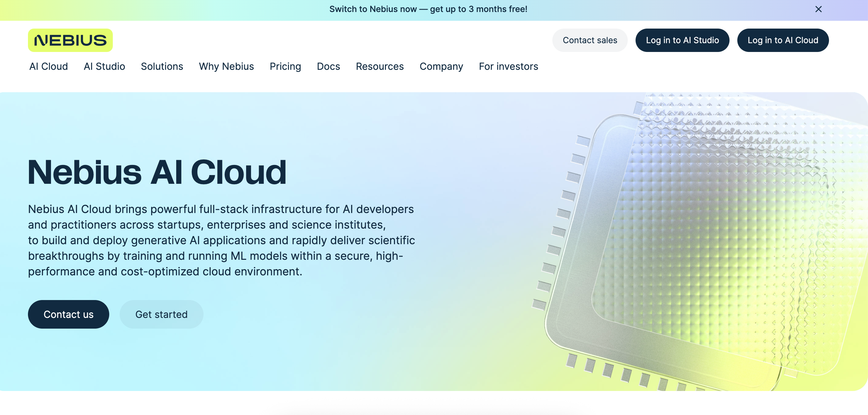The width and height of the screenshot is (868, 415).
Task: Open the AI Studio menu
Action: [104, 66]
